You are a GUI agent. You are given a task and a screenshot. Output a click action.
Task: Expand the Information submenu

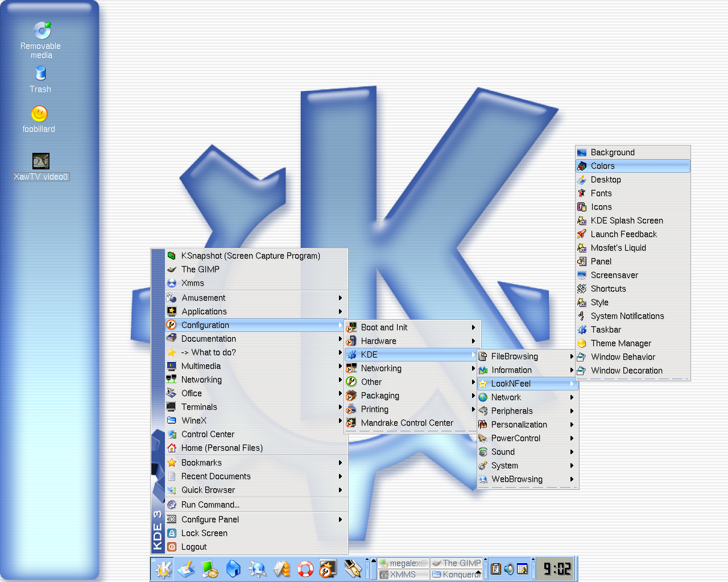tap(527, 370)
